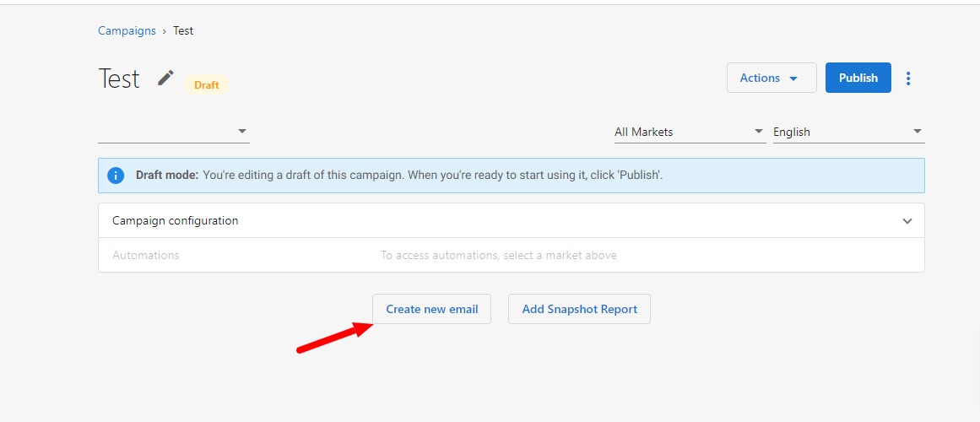Click the arrow of the empty left selector
Viewport: 980px width, 422px height.
point(242,132)
